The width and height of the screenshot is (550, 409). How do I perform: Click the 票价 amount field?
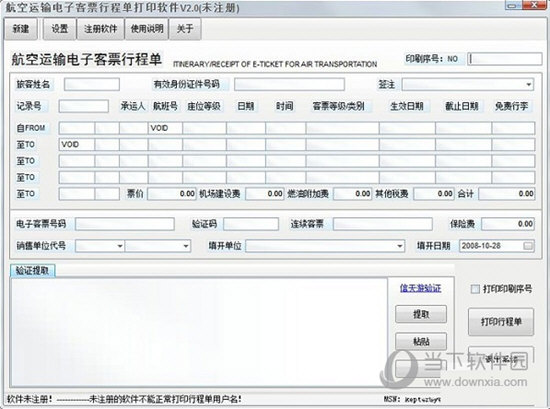pos(172,194)
